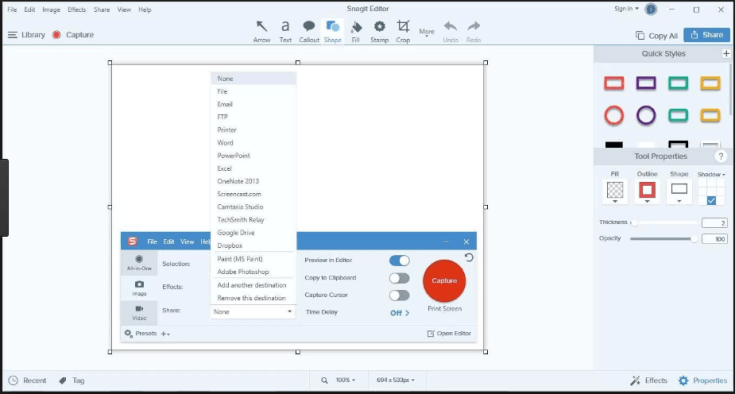Select yellow rectangle quick style in top row
Image resolution: width=735 pixels, height=394 pixels.
click(x=710, y=83)
